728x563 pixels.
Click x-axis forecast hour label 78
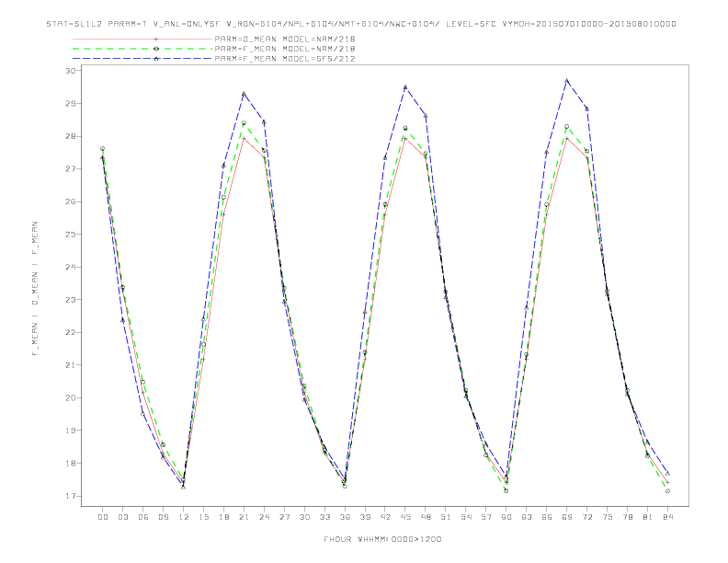click(627, 517)
